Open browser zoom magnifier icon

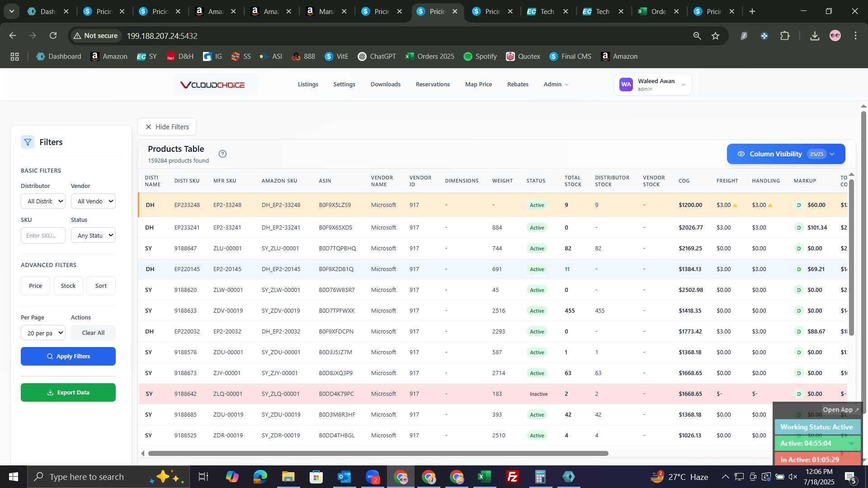tap(697, 36)
